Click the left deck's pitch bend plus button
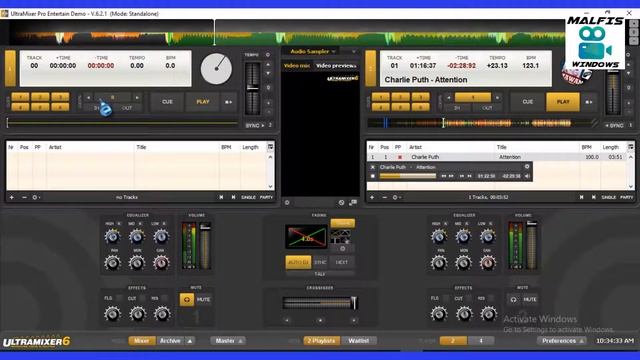Viewport: 640px width, 360px height. [268, 102]
